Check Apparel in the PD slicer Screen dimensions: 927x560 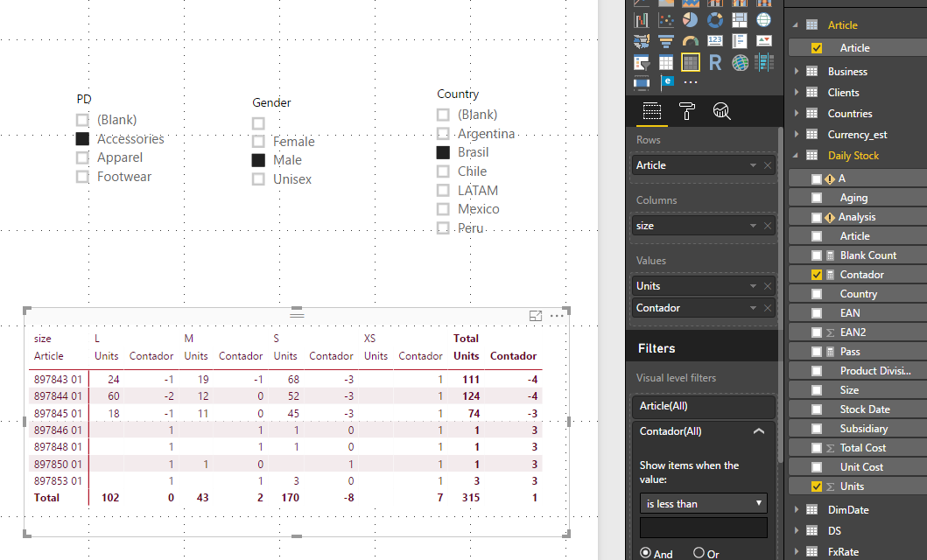[82, 157]
